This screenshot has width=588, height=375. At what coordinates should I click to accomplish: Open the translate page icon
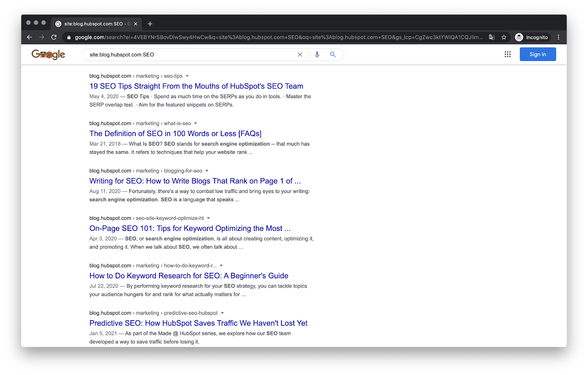(492, 37)
